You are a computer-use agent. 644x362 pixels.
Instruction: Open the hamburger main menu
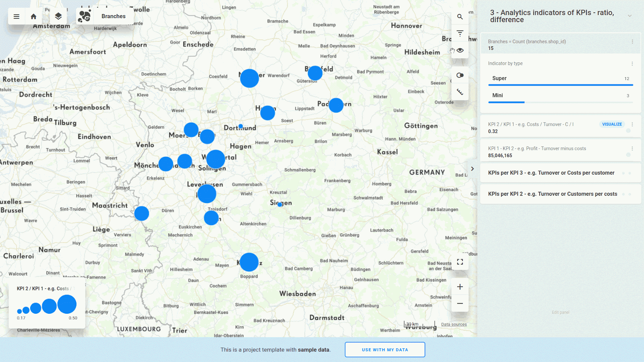point(17,16)
